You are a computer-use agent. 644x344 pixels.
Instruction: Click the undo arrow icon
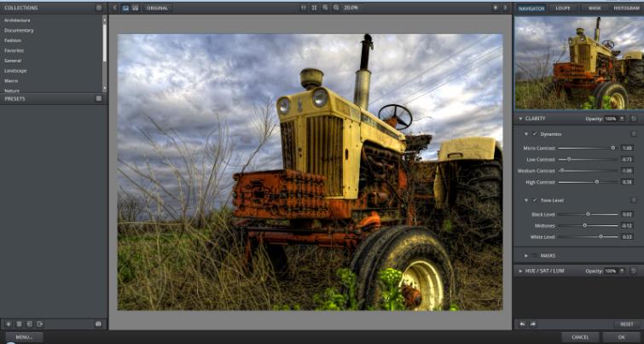522,324
